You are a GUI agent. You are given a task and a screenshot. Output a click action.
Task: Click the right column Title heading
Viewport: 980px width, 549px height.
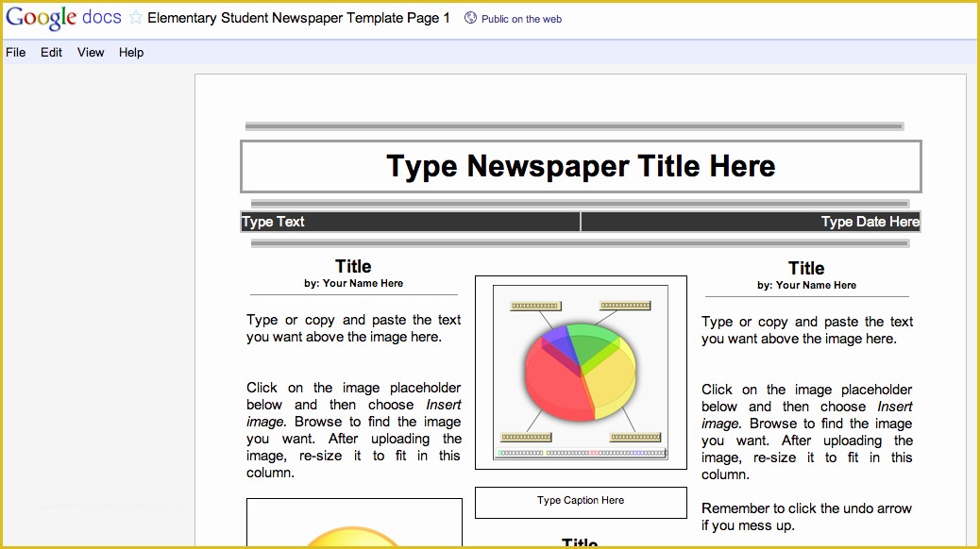806,268
